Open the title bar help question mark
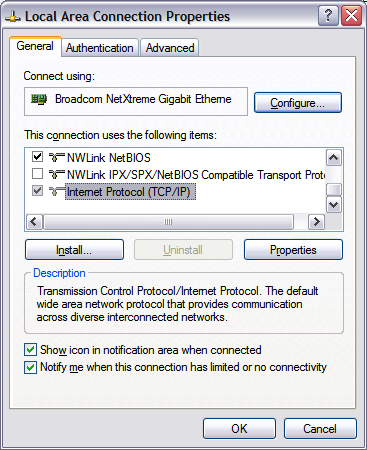The height and width of the screenshot is (450, 367). (328, 16)
